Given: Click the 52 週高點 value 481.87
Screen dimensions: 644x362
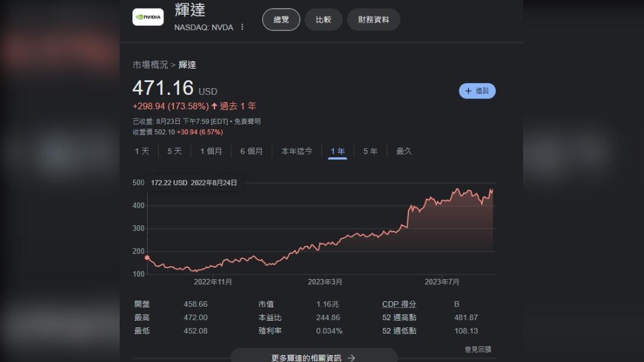Looking at the screenshot, I should click(x=466, y=318).
